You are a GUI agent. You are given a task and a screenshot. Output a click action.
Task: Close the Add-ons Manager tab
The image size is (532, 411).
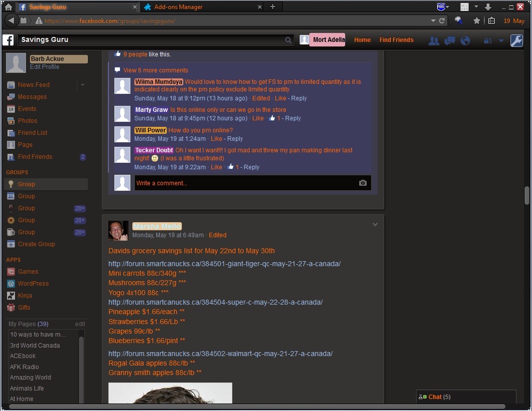tap(260, 7)
